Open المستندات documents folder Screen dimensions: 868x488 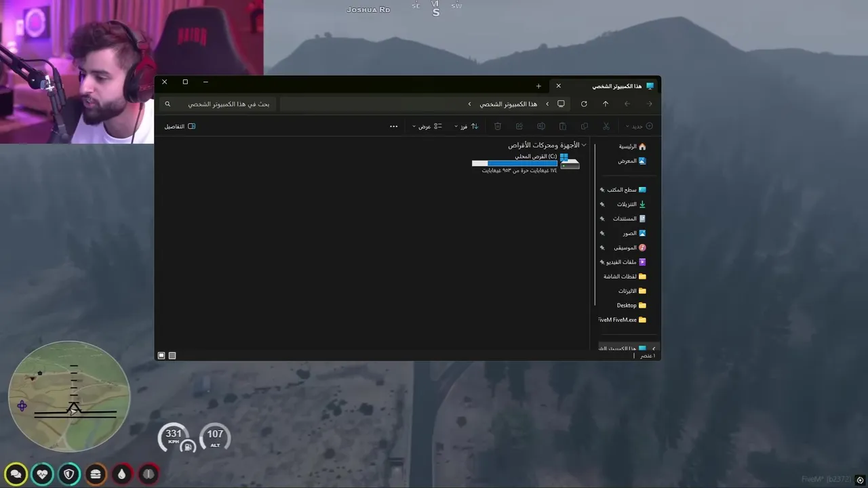629,219
